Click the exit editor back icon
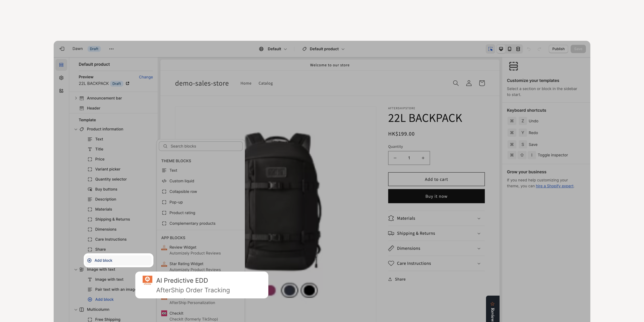 coord(62,49)
